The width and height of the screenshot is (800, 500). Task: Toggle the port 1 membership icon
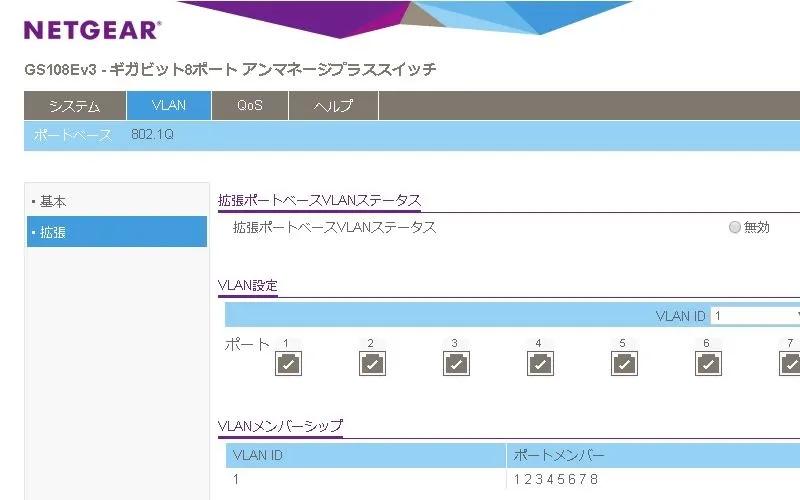coord(288,364)
